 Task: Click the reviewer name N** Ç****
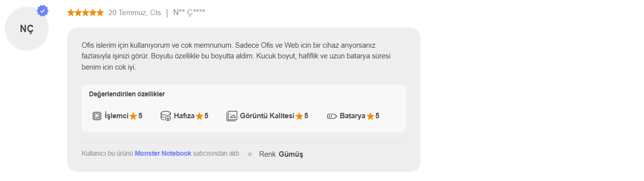[189, 13]
